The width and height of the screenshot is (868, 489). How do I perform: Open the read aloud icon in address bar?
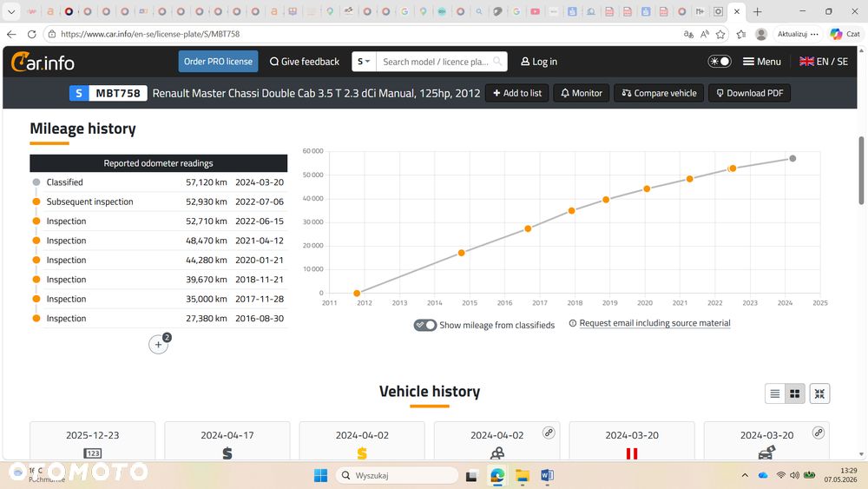coord(704,34)
